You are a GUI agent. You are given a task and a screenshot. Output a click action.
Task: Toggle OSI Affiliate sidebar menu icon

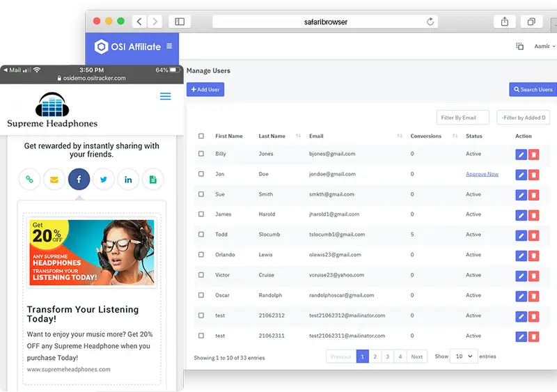click(x=169, y=47)
